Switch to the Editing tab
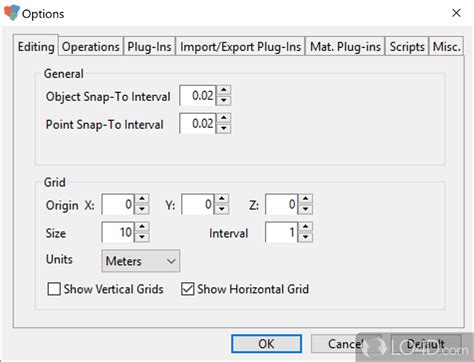 [36, 46]
